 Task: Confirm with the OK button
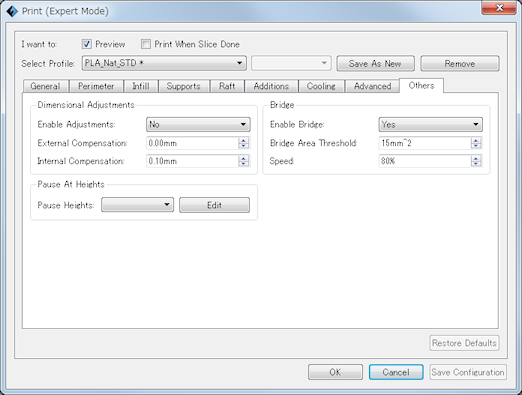tap(335, 372)
